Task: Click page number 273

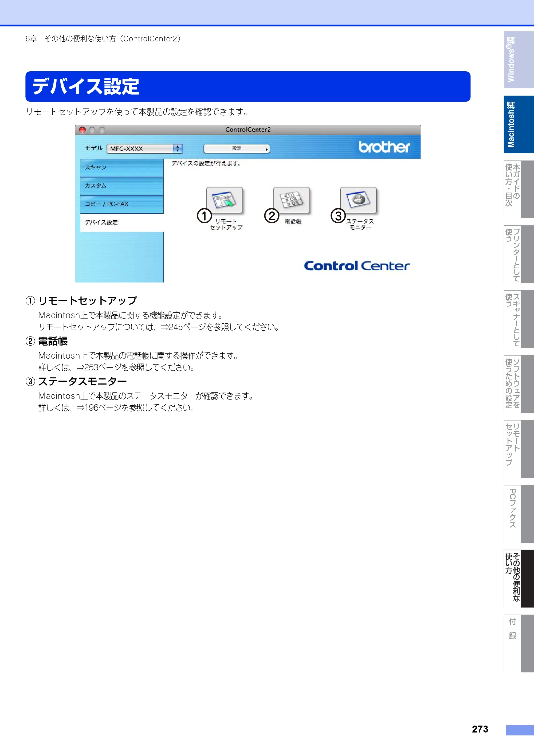Action: point(480,729)
